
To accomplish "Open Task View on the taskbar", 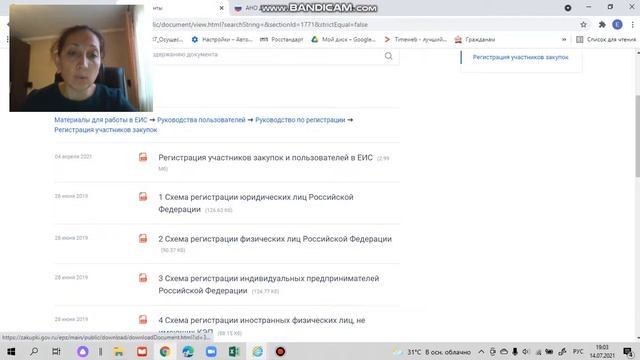I will pos(56,351).
